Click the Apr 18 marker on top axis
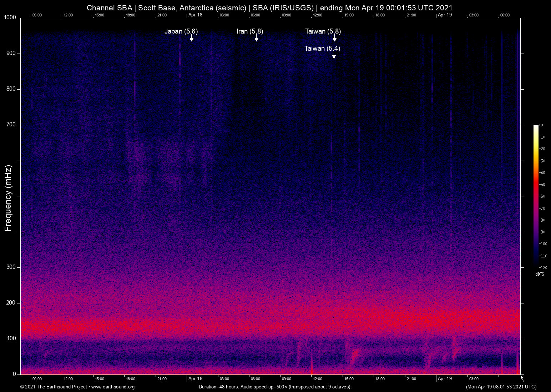The width and height of the screenshot is (551, 392). [x=195, y=15]
